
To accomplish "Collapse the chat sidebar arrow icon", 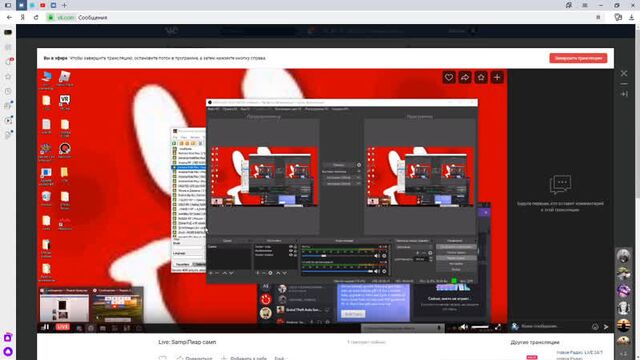I will [x=624, y=94].
